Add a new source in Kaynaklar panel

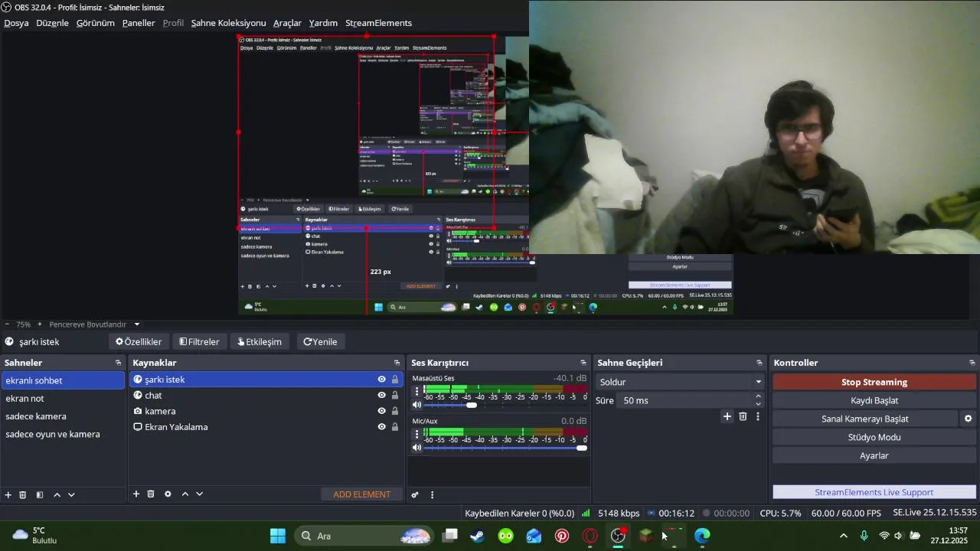point(136,494)
